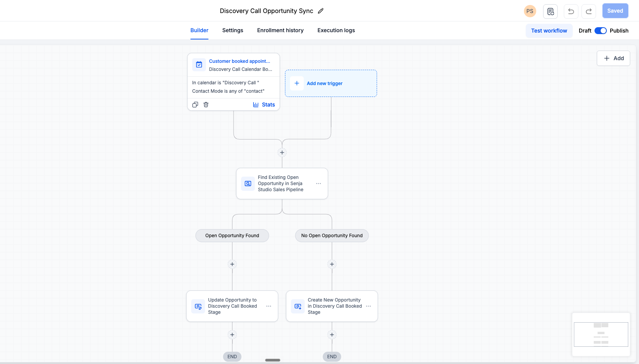
Task: Duplicate the appointment trigger
Action: tap(195, 105)
